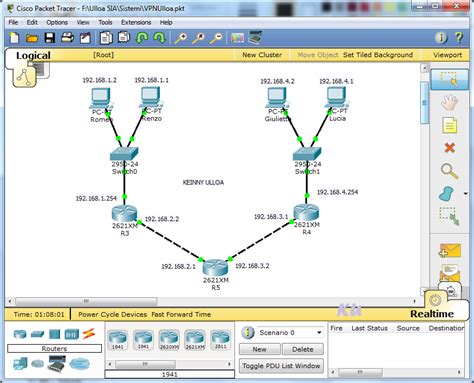Click the Paste toolbar icon
This screenshot has width=474, height=383.
point(124,38)
